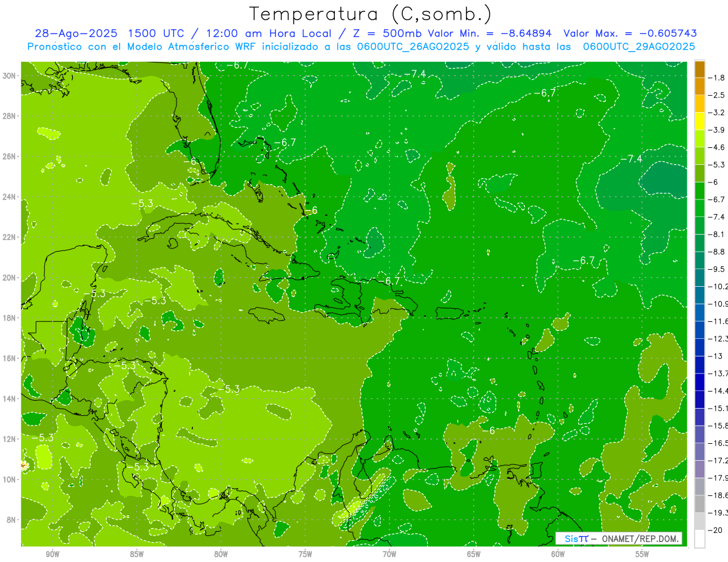Click the "-8.1" colorbar legend label
This screenshot has height=562, width=728.
point(717,234)
